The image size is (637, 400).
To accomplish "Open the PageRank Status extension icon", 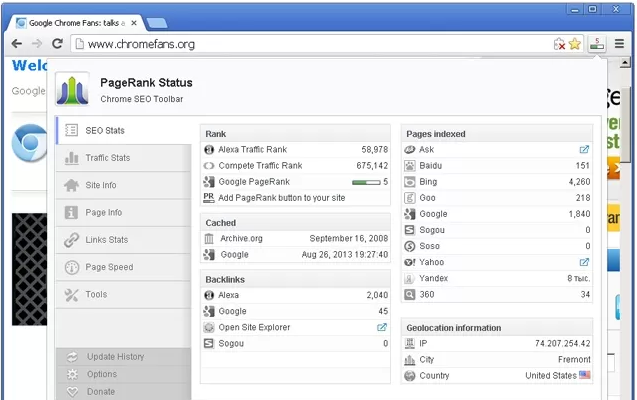I will (597, 43).
